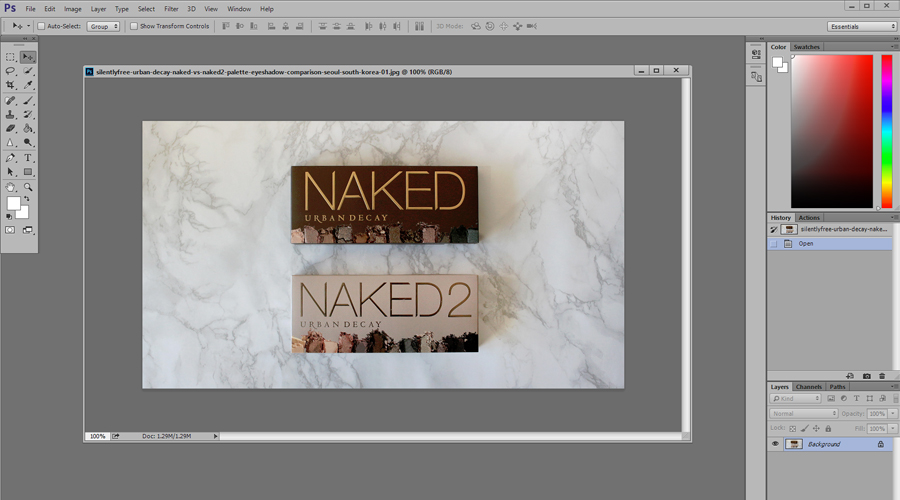Open the Essentials workspace dropdown
Image resolution: width=900 pixels, height=500 pixels.
[x=862, y=26]
